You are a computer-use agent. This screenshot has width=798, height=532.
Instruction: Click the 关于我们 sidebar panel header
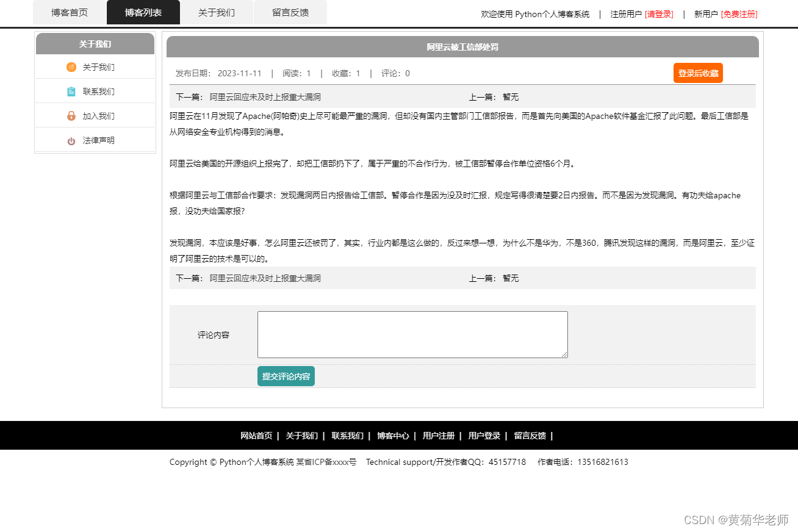[95, 44]
